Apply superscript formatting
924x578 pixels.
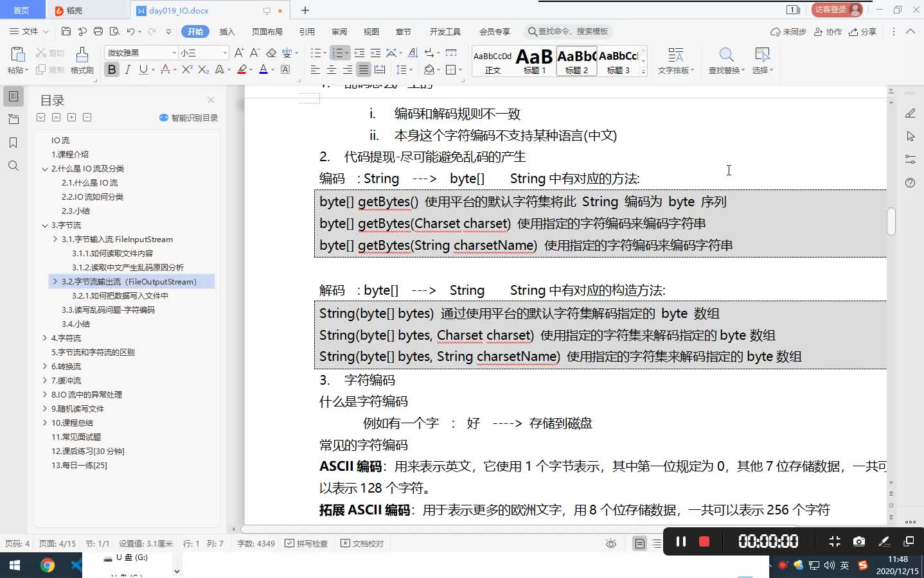[187, 69]
